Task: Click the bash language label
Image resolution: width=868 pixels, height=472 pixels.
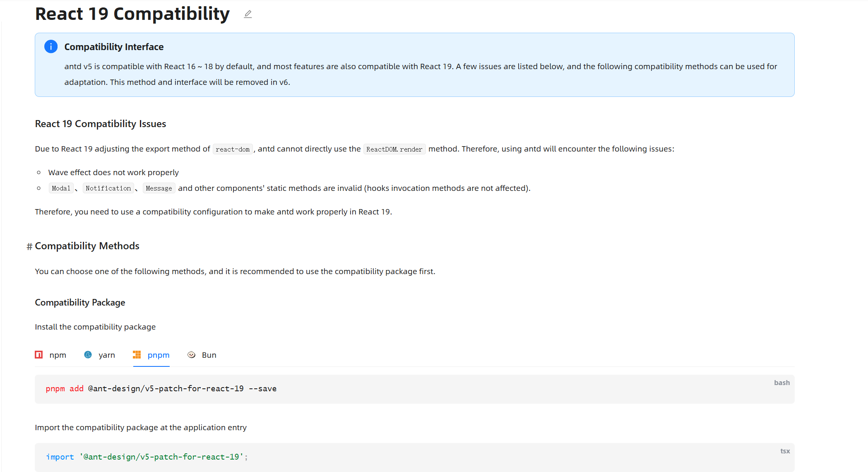Action: 781,383
